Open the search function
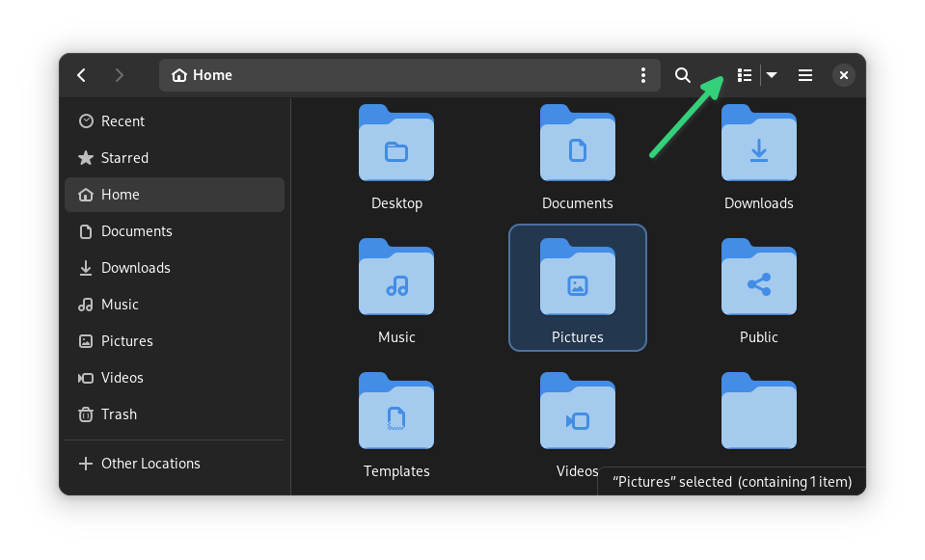925x560 pixels. coord(682,74)
